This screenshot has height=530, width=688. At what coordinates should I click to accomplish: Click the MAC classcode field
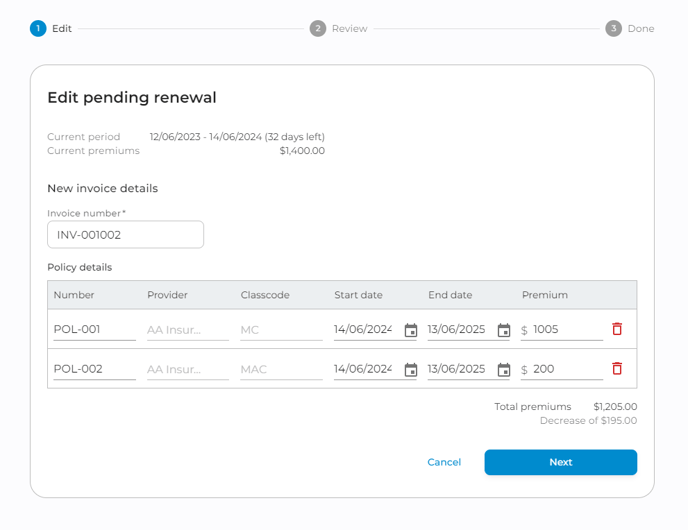[280, 369]
